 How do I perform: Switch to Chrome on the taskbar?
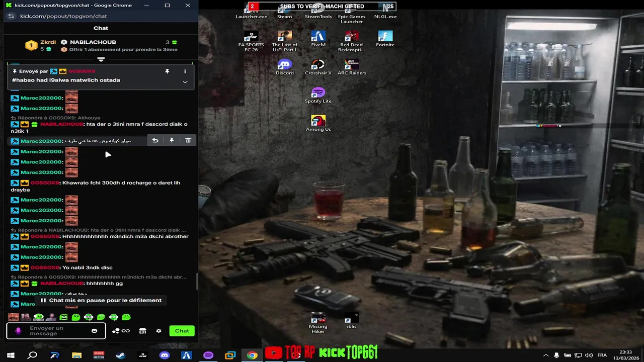pyautogui.click(x=252, y=355)
